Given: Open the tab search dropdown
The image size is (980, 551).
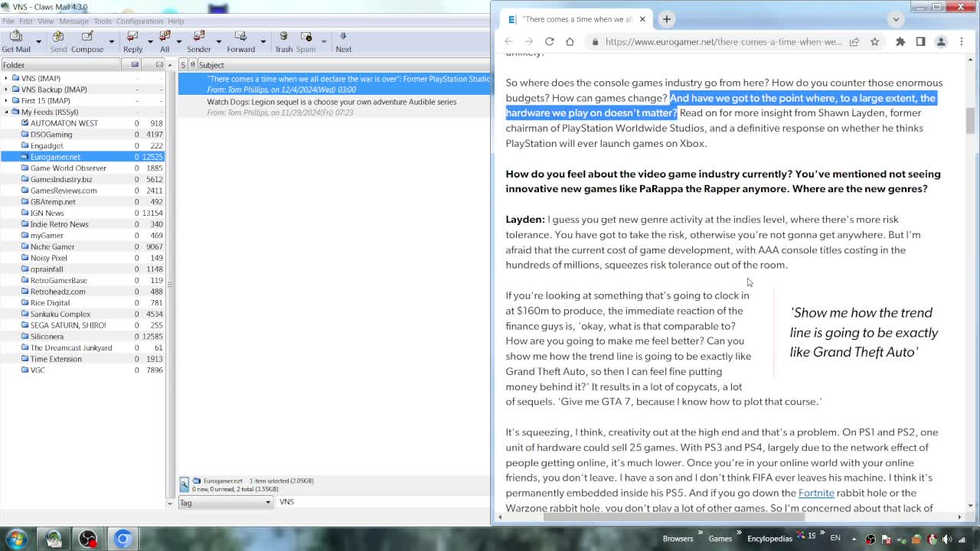Looking at the screenshot, I should point(897,19).
